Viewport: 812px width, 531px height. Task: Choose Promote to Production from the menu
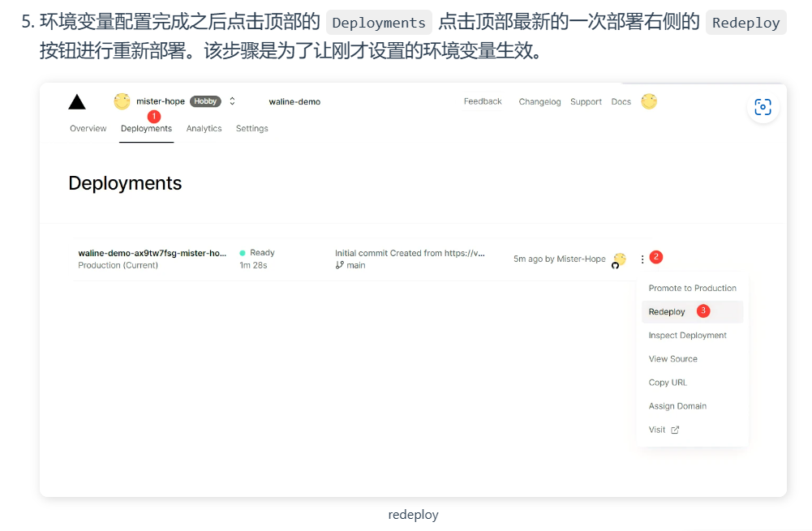(x=693, y=289)
